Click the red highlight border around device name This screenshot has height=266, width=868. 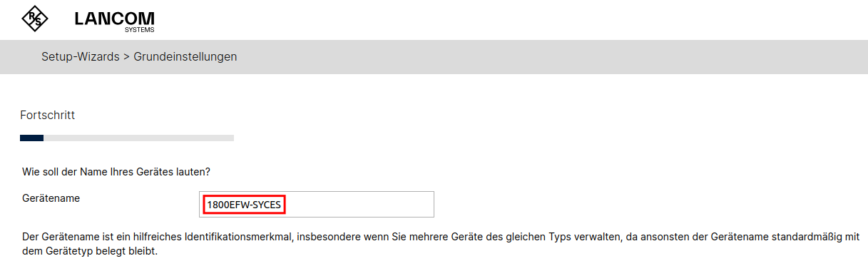245,205
